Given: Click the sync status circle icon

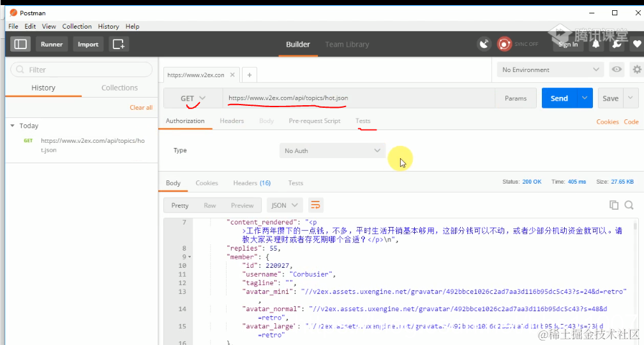Looking at the screenshot, I should 504,44.
